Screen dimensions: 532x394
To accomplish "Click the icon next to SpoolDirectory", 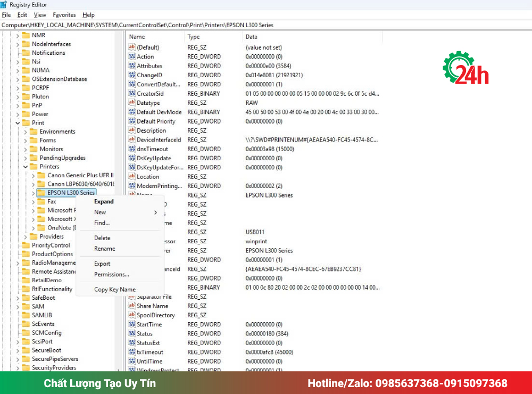I will pos(132,315).
